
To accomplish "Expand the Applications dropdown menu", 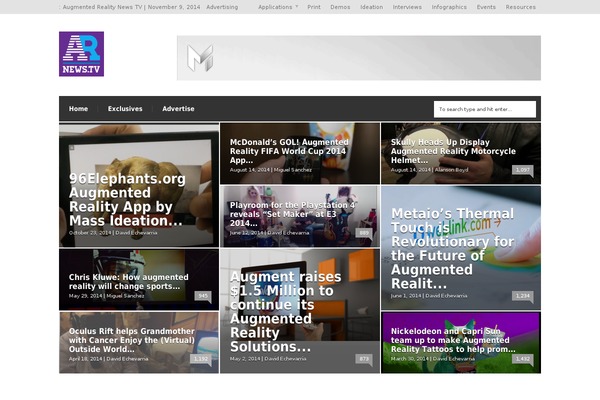I will click(278, 7).
